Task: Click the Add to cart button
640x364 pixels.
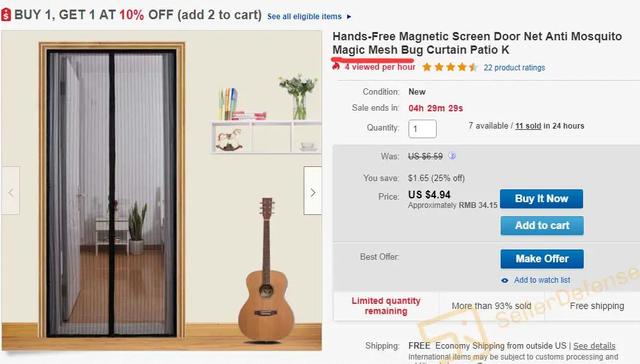Action: click(x=542, y=225)
